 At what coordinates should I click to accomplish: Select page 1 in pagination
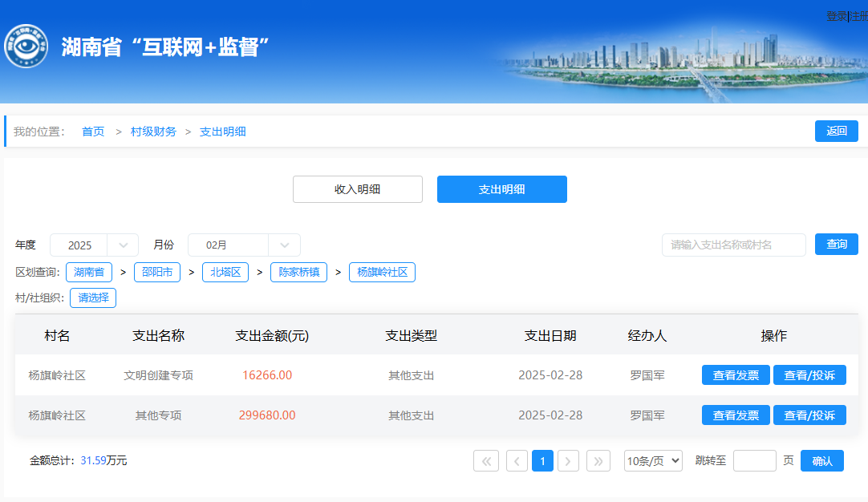tap(542, 461)
